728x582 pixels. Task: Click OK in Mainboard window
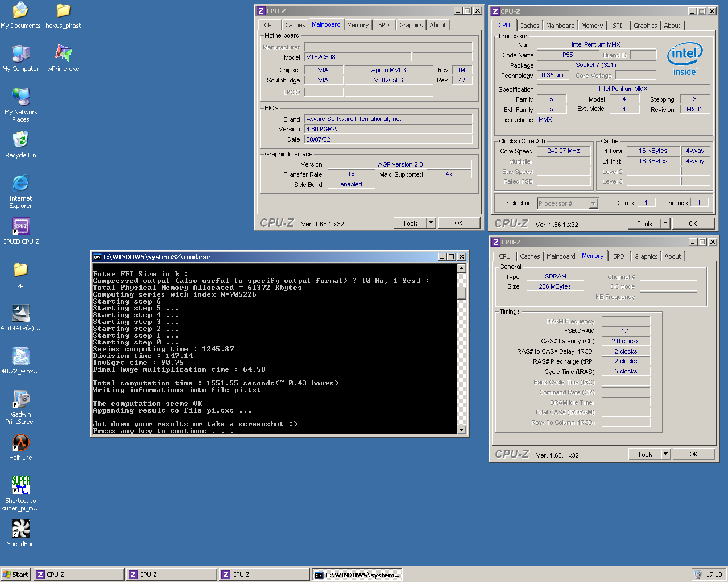point(458,223)
